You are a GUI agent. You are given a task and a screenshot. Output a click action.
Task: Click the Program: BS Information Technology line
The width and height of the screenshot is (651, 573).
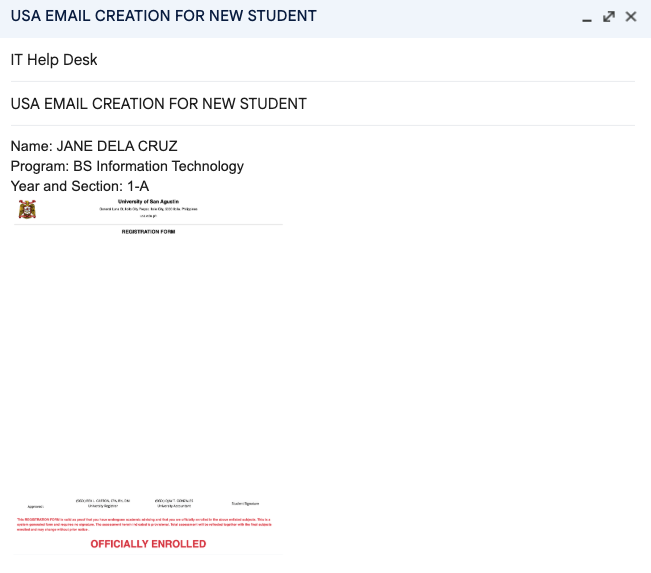pyautogui.click(x=127, y=166)
